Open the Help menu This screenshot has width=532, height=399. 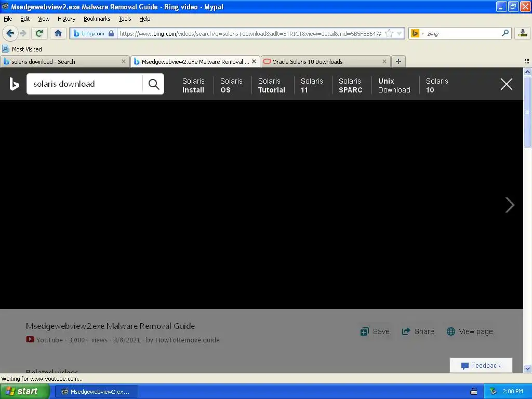pyautogui.click(x=145, y=19)
